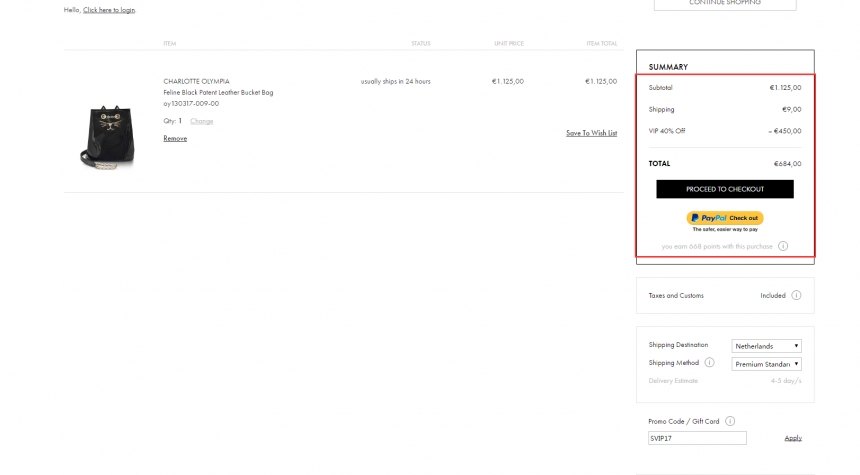Click the discount value €450,00
The image size is (860, 475).
(784, 131)
